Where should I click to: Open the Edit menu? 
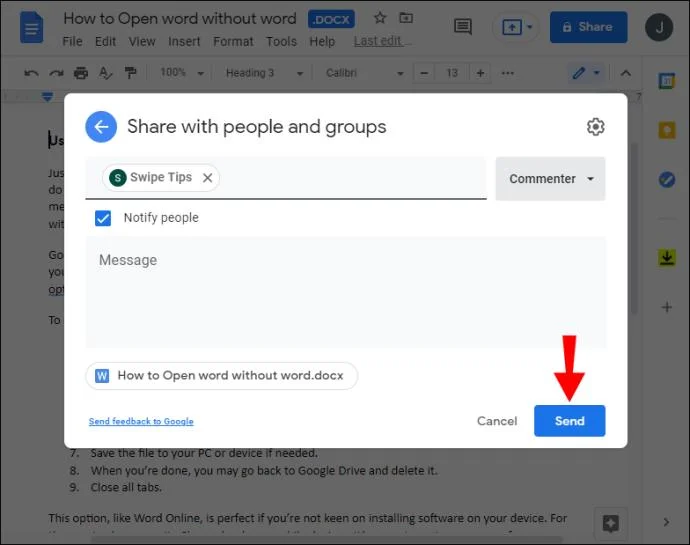point(105,41)
